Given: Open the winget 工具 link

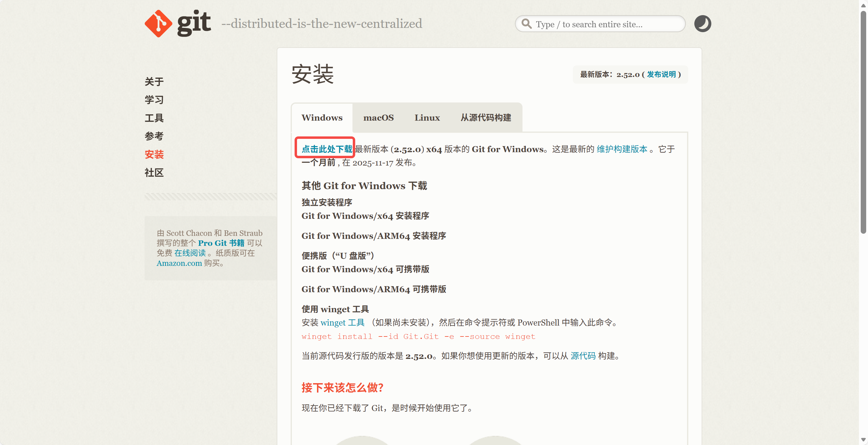Looking at the screenshot, I should (x=342, y=323).
